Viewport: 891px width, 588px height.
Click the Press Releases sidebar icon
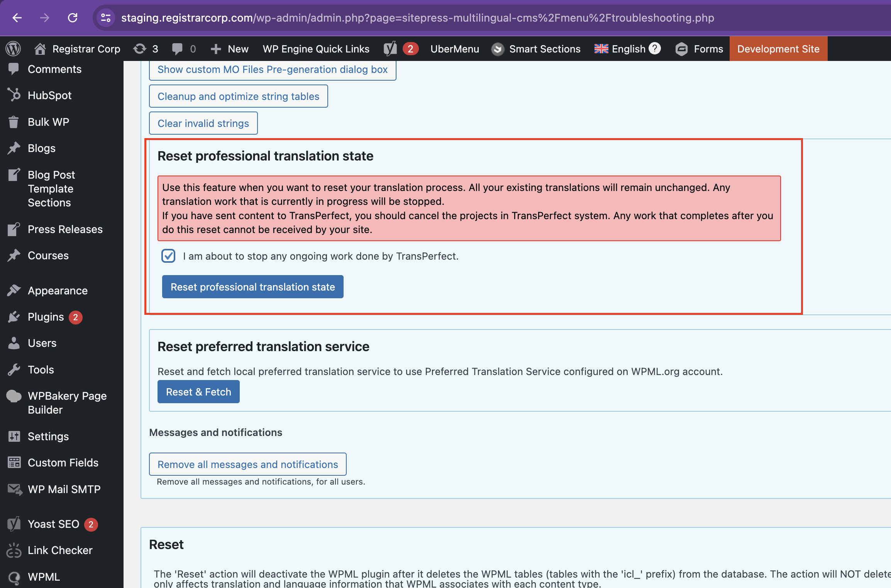pyautogui.click(x=14, y=229)
